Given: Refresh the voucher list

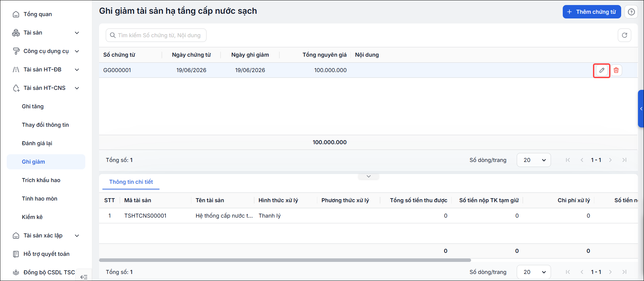Looking at the screenshot, I should pos(625,35).
